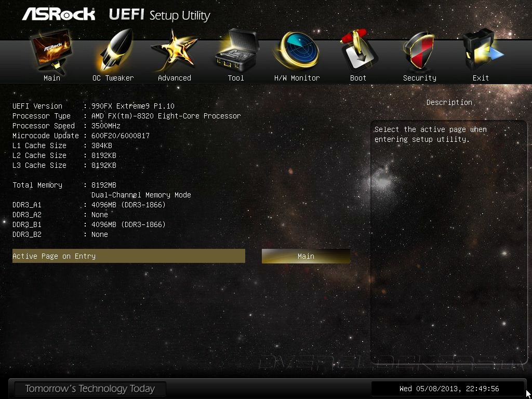532x399 pixels.
Task: Click the ASRock logo in header
Action: [59, 15]
